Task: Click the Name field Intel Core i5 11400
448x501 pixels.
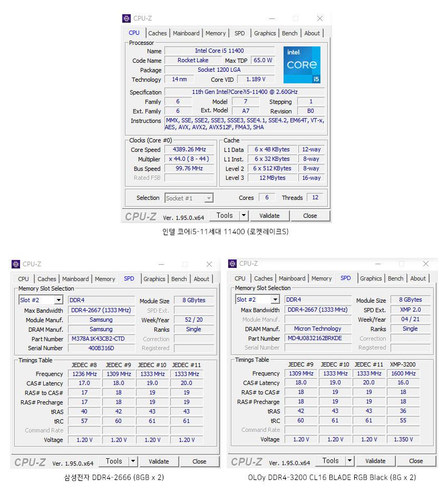Action: click(x=219, y=51)
